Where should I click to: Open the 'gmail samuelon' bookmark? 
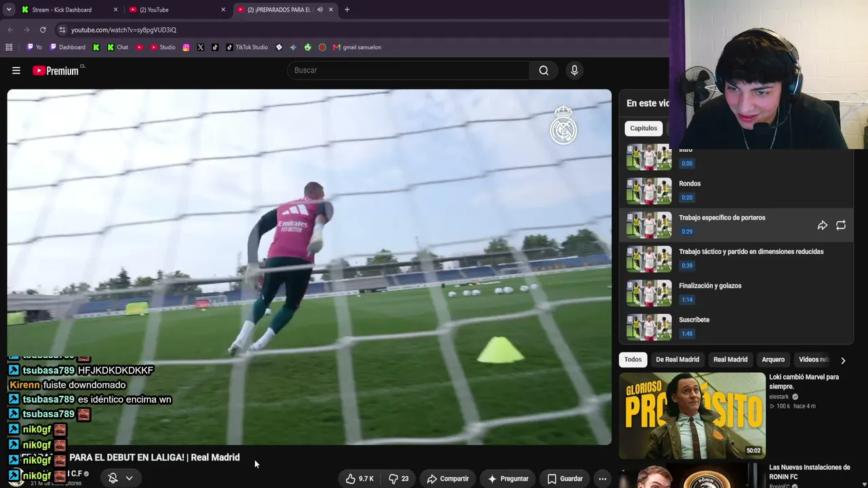pos(357,47)
